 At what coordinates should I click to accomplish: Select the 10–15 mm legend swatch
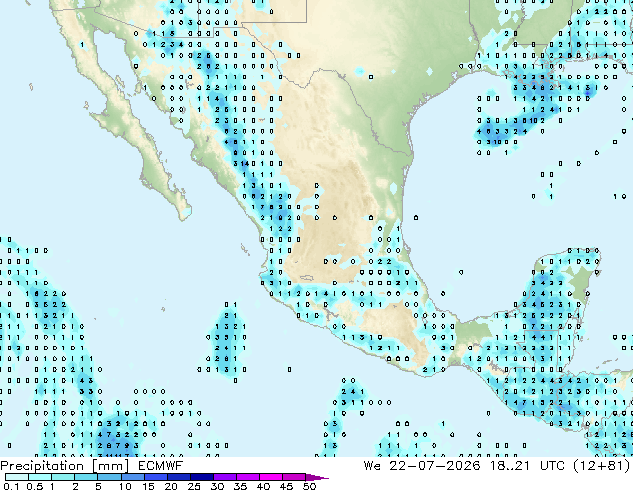pyautogui.click(x=133, y=477)
